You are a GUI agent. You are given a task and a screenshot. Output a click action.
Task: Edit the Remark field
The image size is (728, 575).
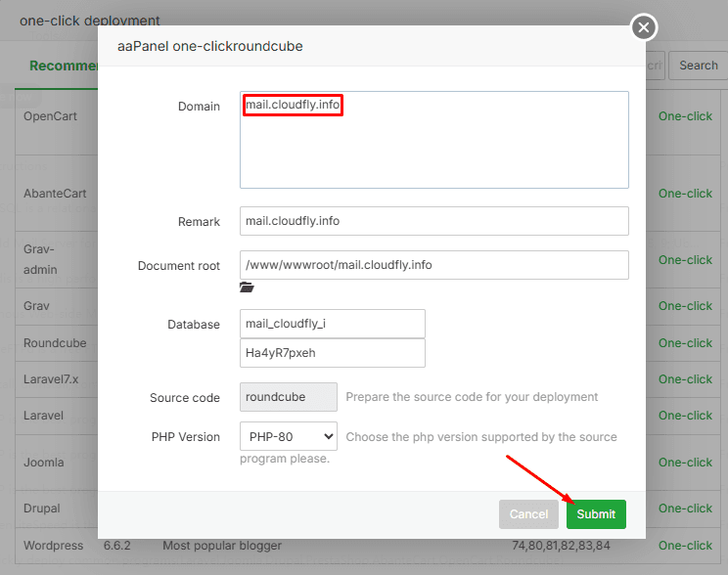tap(434, 221)
